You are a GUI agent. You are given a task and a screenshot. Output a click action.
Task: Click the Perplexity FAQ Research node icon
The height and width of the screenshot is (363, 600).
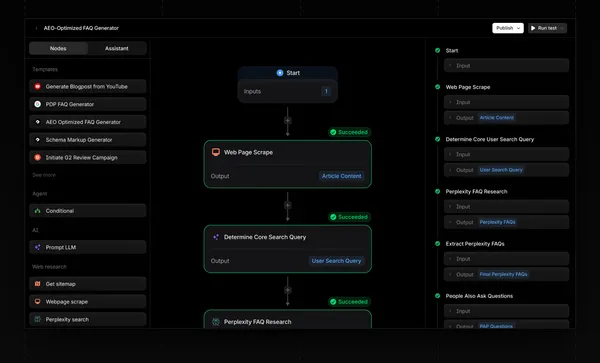[x=216, y=322]
